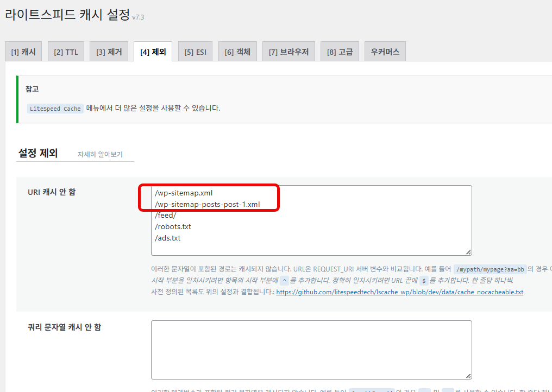Click the ^ code symbol in the help text
Image resolution: width=552 pixels, height=392 pixels.
[x=285, y=281]
